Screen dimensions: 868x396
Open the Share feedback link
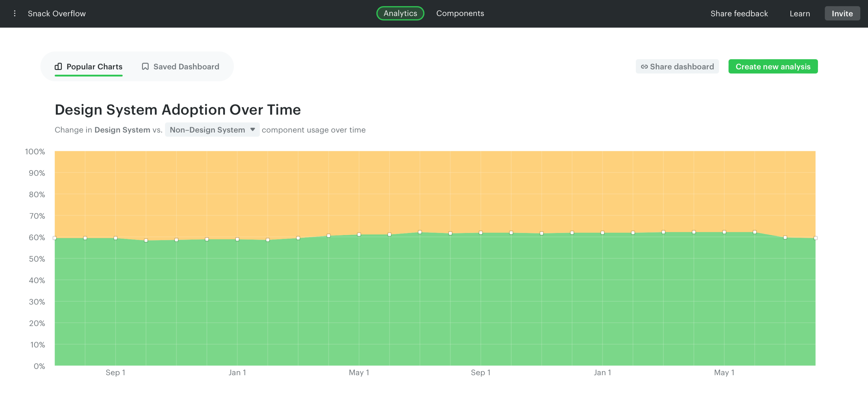(x=739, y=13)
